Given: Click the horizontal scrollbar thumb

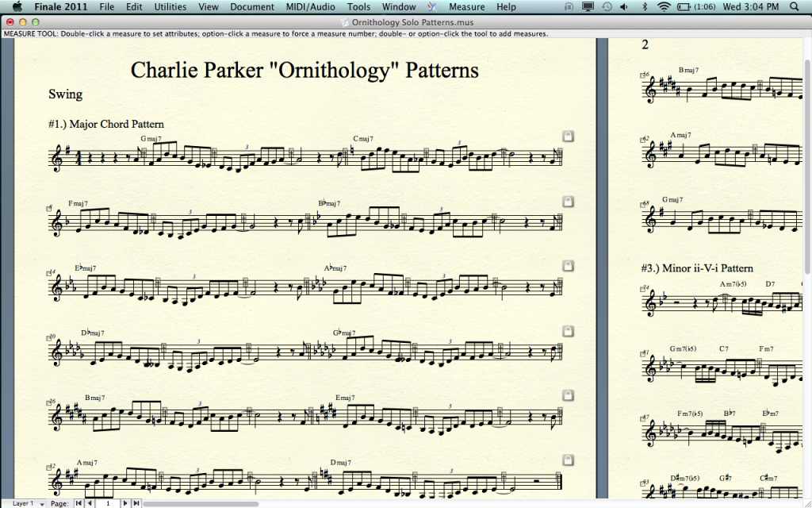Looking at the screenshot, I should click(x=201, y=503).
